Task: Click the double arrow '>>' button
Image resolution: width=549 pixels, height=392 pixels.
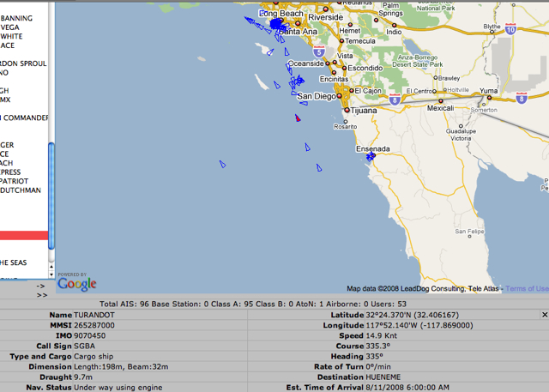Action: click(42, 295)
